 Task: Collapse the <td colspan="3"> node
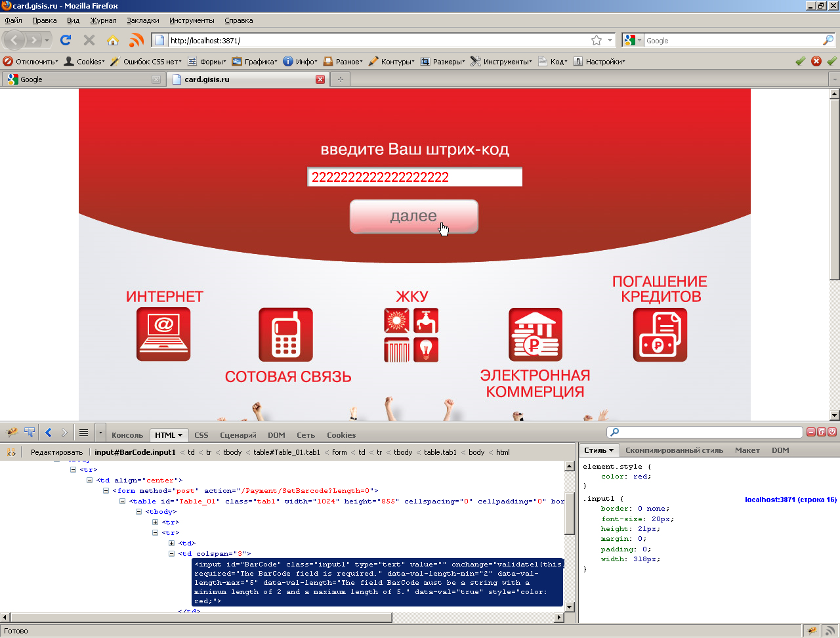[x=171, y=554]
